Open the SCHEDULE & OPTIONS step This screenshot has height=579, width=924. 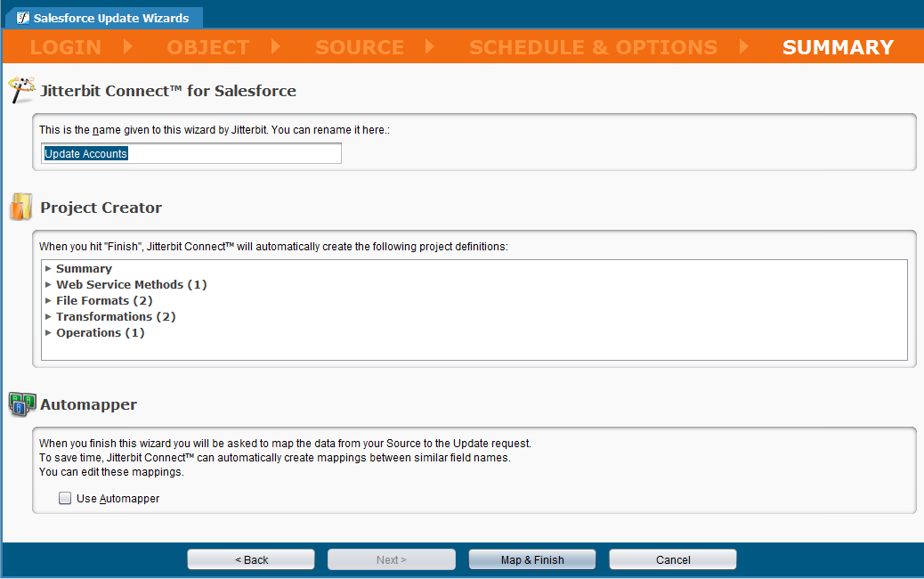point(593,47)
